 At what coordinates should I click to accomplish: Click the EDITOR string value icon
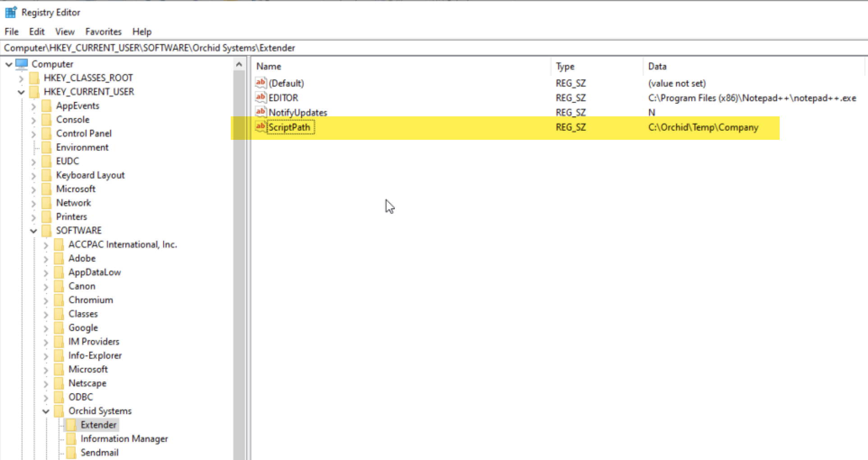[x=260, y=97]
